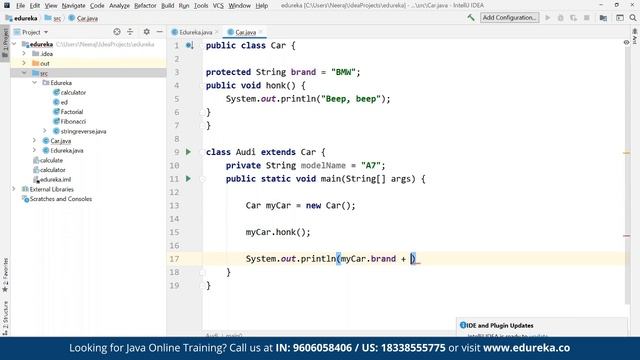Open the VCS menu
This screenshot has height=360, width=640.
[x=218, y=6]
